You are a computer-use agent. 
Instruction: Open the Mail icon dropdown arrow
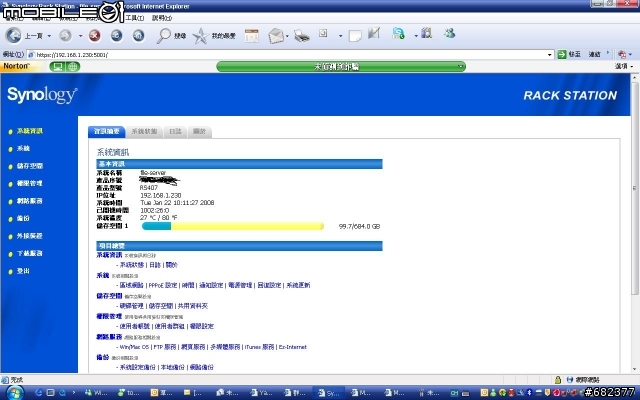point(287,36)
